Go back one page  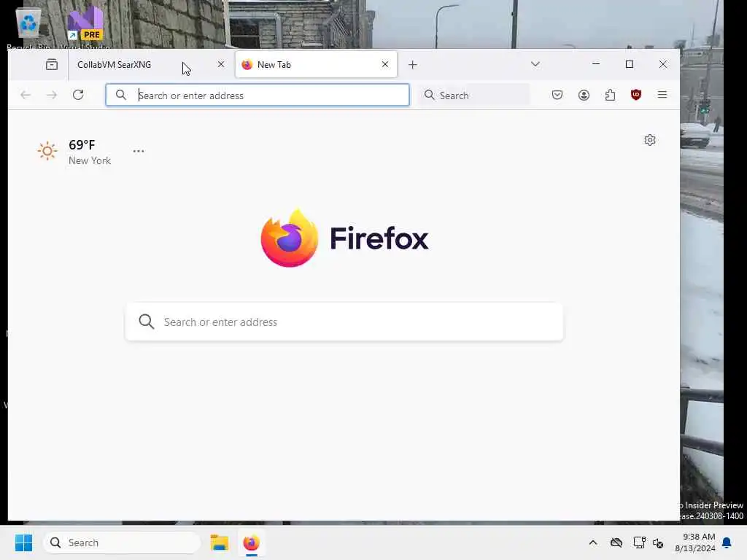click(x=26, y=96)
